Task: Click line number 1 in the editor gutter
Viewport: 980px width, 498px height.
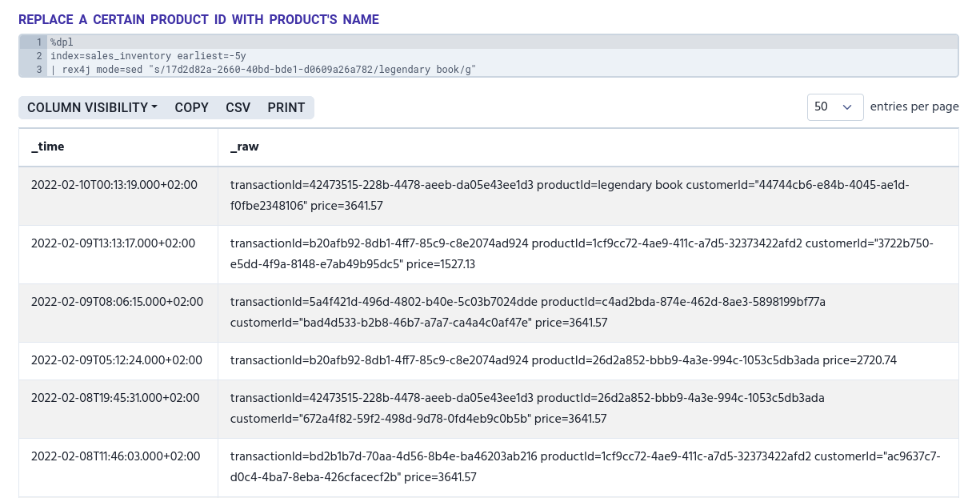Action: (38, 42)
